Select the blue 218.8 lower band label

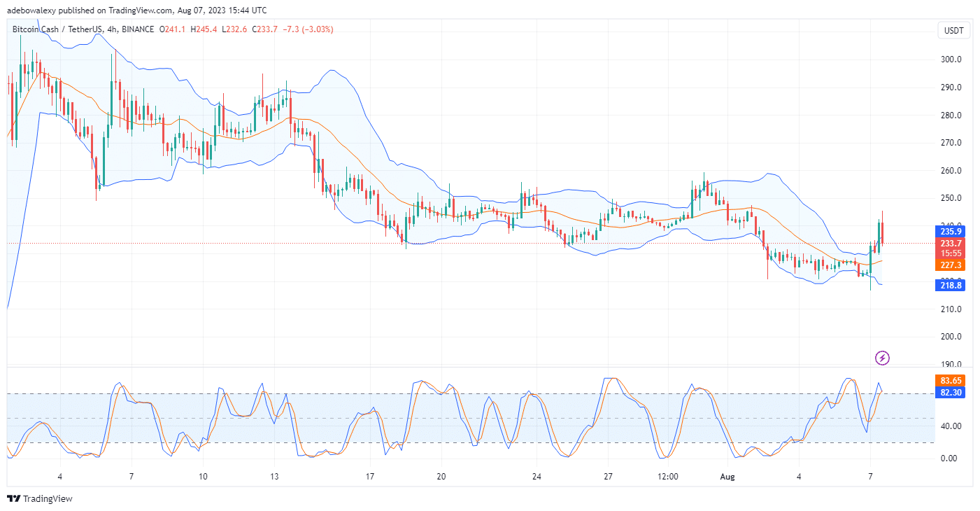tap(951, 285)
